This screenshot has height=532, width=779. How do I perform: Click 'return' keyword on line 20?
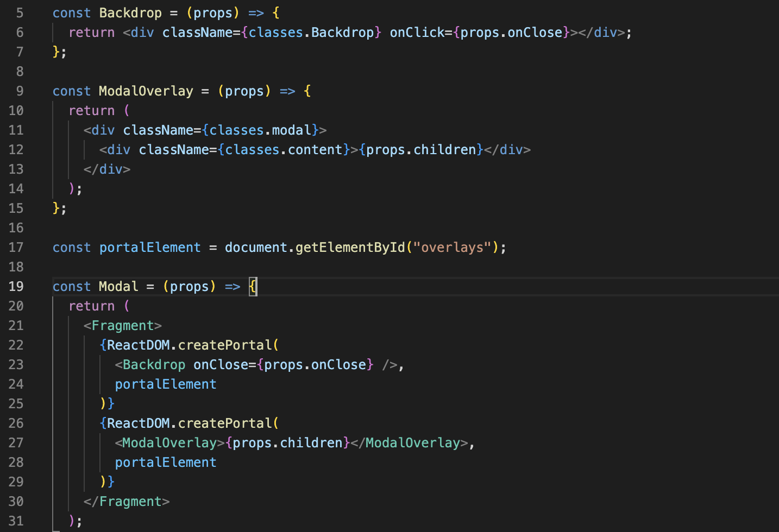click(91, 306)
